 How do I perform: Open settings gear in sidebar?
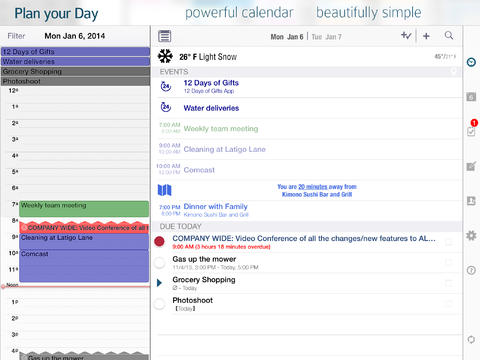coord(471,235)
